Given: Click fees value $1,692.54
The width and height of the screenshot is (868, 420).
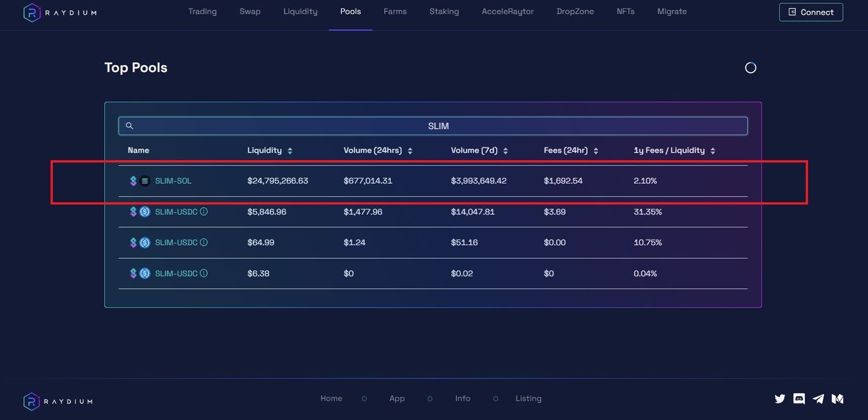Looking at the screenshot, I should [x=563, y=181].
